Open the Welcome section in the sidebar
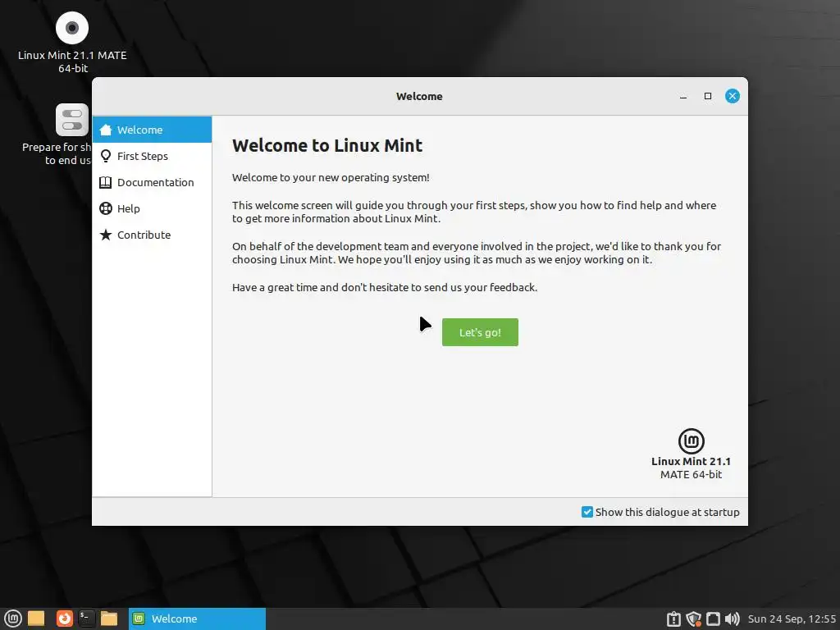The height and width of the screenshot is (630, 840). click(x=152, y=130)
